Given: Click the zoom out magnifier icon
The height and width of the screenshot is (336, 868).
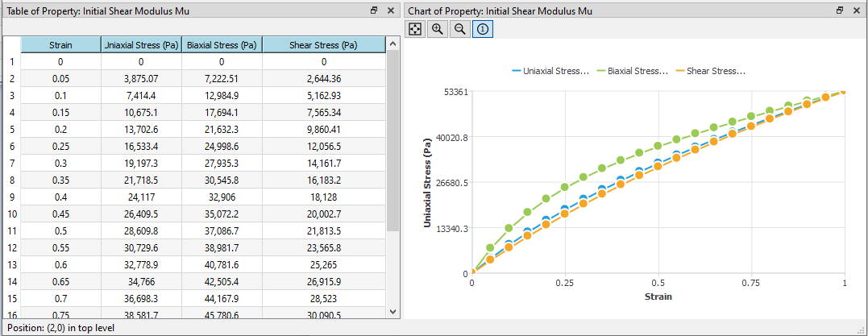Looking at the screenshot, I should [459, 29].
